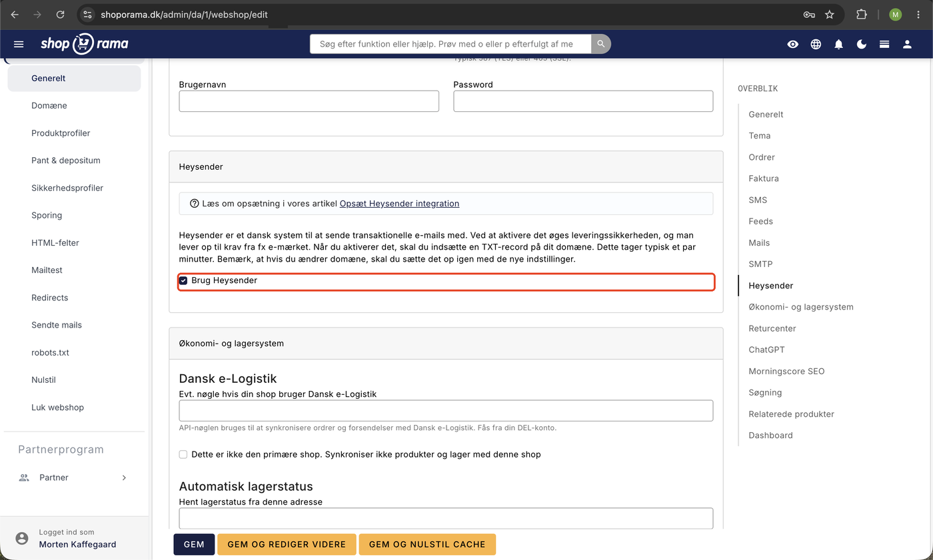Click browser back arrow
This screenshot has width=933, height=560.
pos(15,14)
